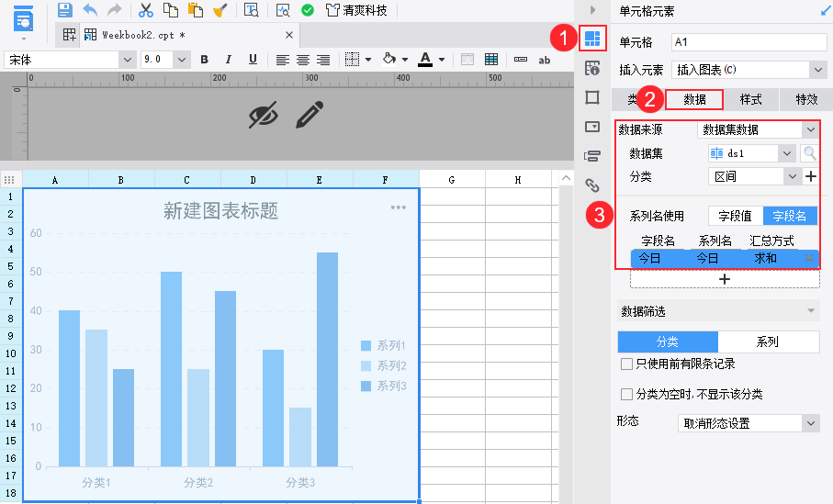This screenshot has width=833, height=504.
Task: Undo the last action
Action: click(90, 10)
